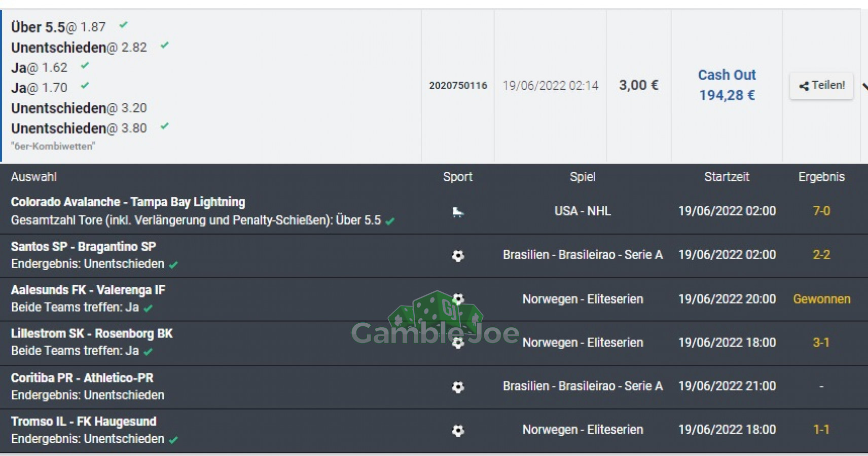Click the share icon on Teilen button
Image resolution: width=868 pixels, height=456 pixels.
point(804,86)
